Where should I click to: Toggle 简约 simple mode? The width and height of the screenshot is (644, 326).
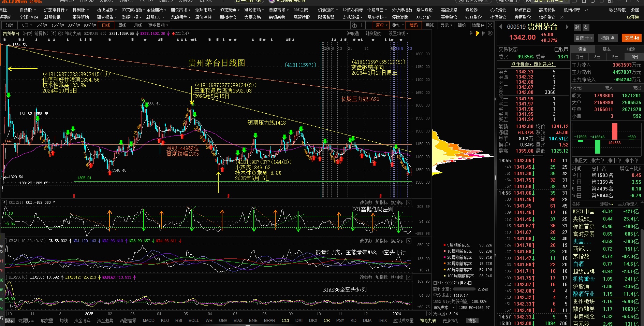[x=462, y=25]
